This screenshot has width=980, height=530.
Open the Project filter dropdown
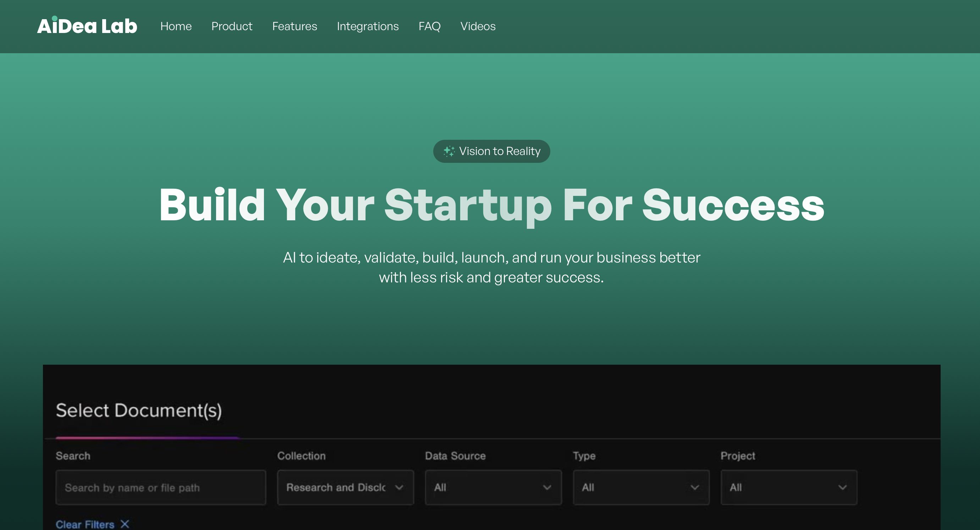(789, 487)
